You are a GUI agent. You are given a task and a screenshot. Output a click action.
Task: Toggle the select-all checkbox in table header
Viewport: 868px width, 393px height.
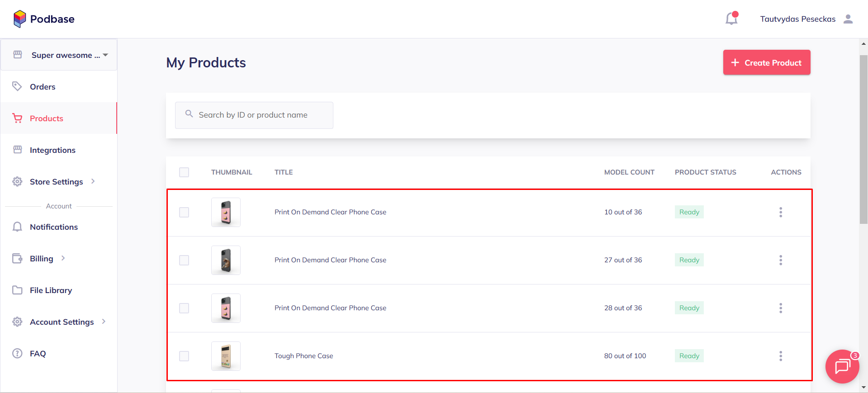(x=184, y=172)
